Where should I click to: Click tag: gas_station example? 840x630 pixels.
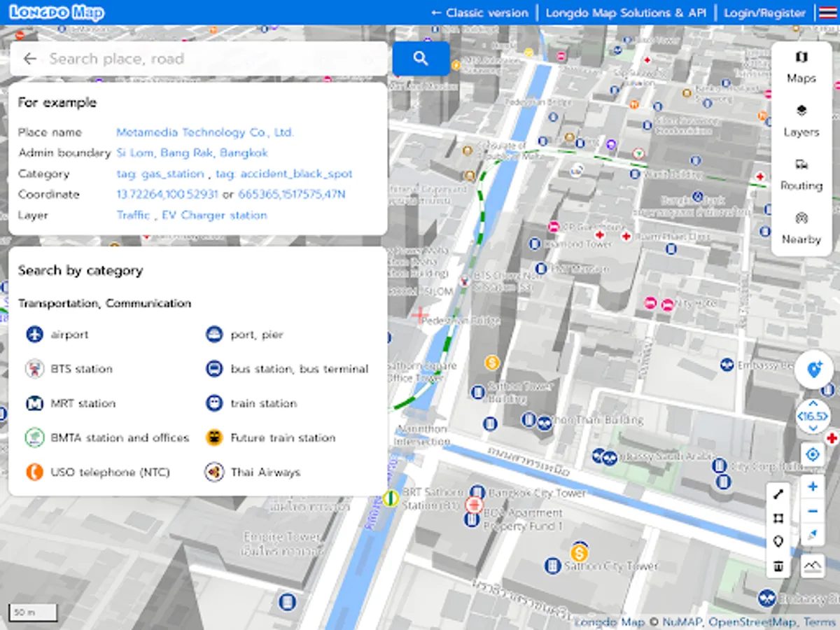(x=160, y=174)
